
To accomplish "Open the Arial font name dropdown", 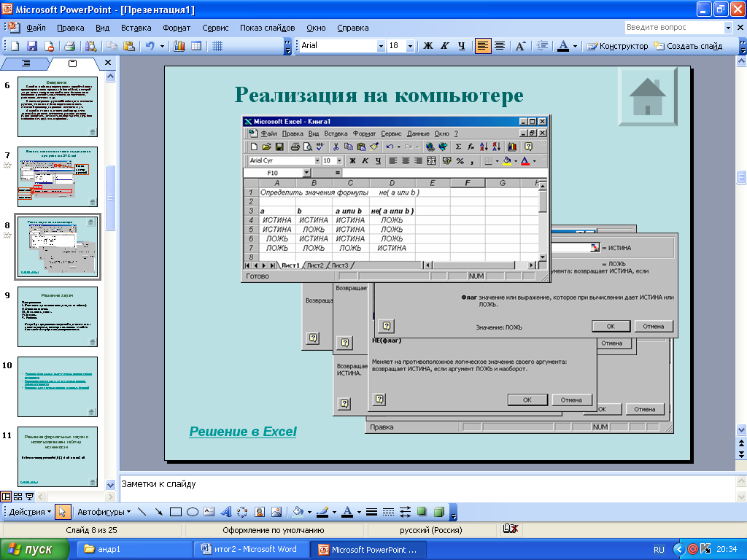I will pos(381,46).
